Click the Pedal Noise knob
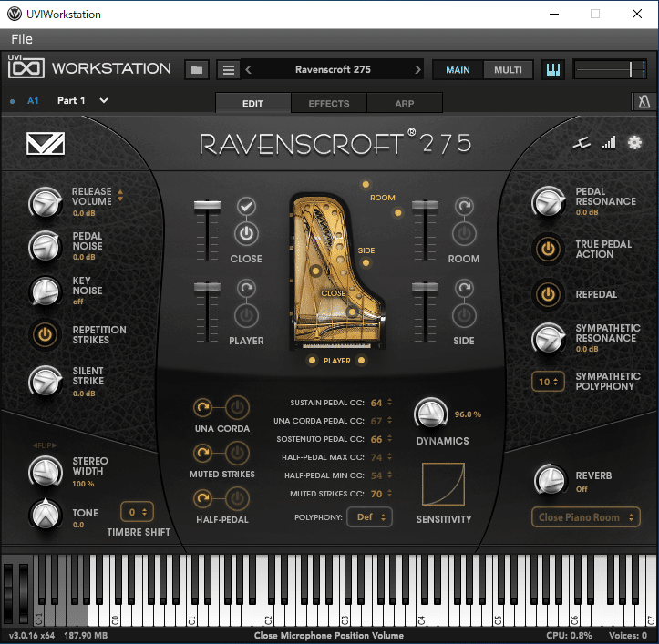 click(45, 247)
